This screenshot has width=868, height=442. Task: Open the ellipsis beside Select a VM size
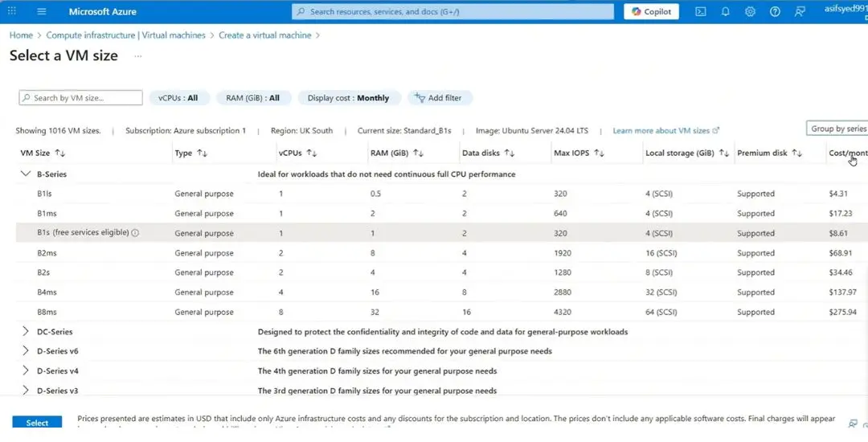[x=138, y=56]
